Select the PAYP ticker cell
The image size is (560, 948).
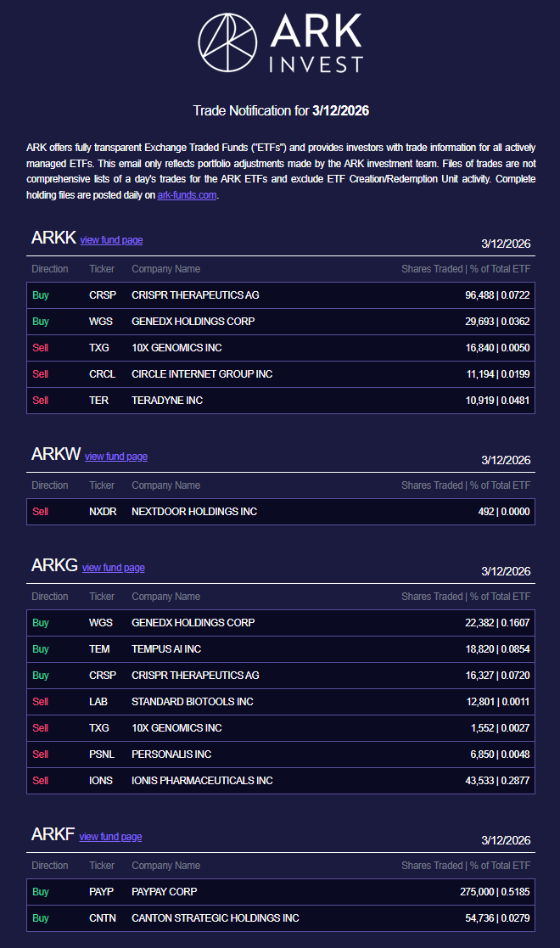pos(101,892)
